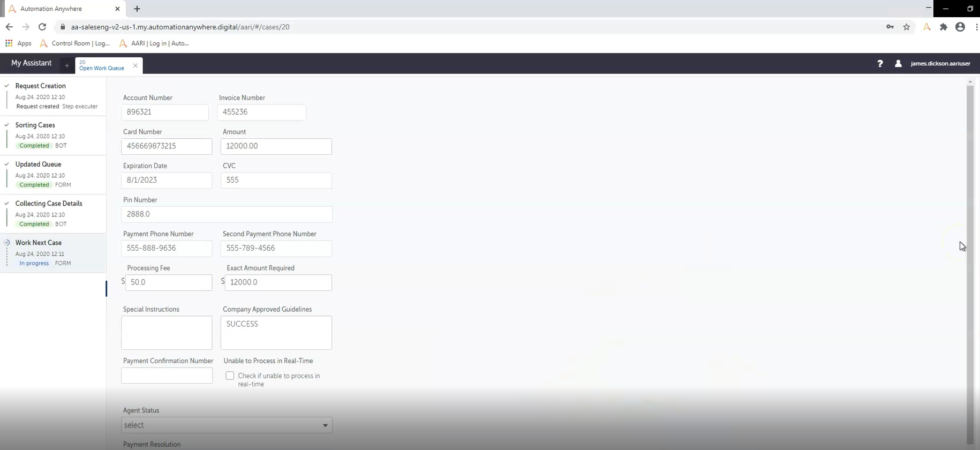Click the Card Number field
The image size is (980, 450).
[x=167, y=146]
